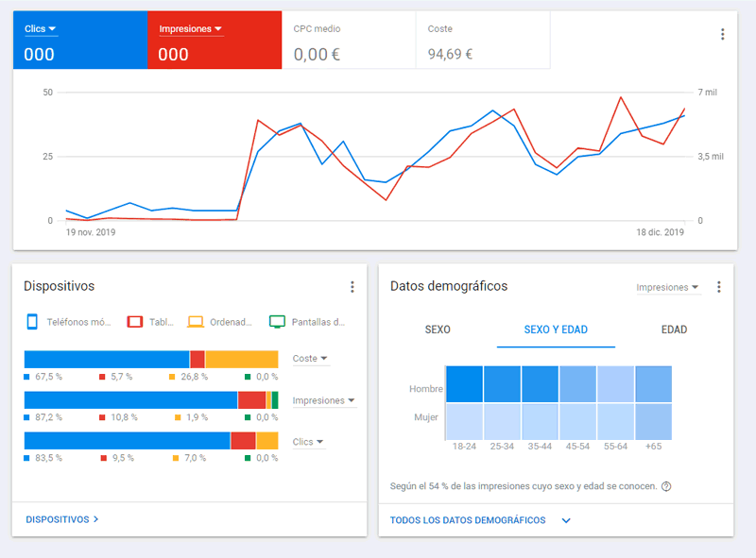Click the Teléfonos mó... legend label
The height and width of the screenshot is (558, 756).
tap(78, 322)
